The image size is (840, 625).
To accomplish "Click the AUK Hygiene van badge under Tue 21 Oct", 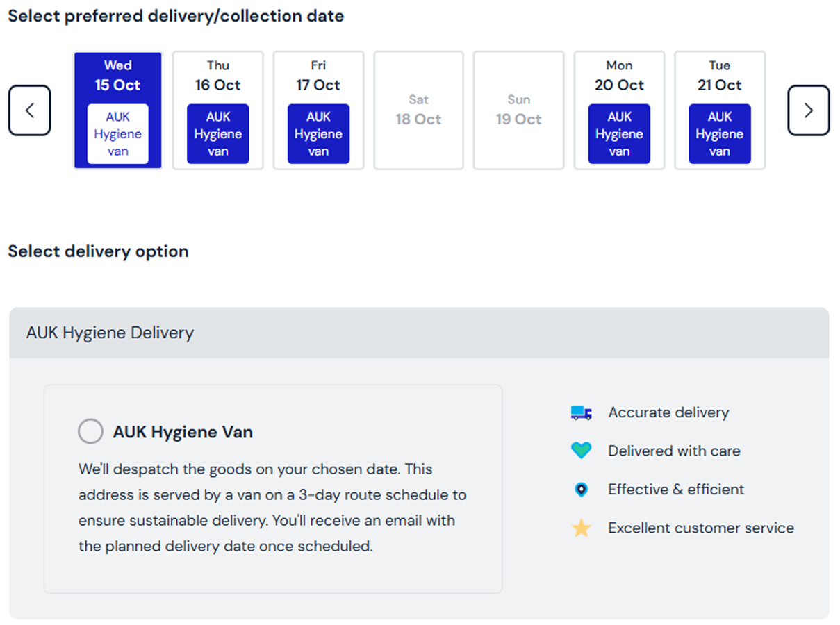I will pos(719,134).
